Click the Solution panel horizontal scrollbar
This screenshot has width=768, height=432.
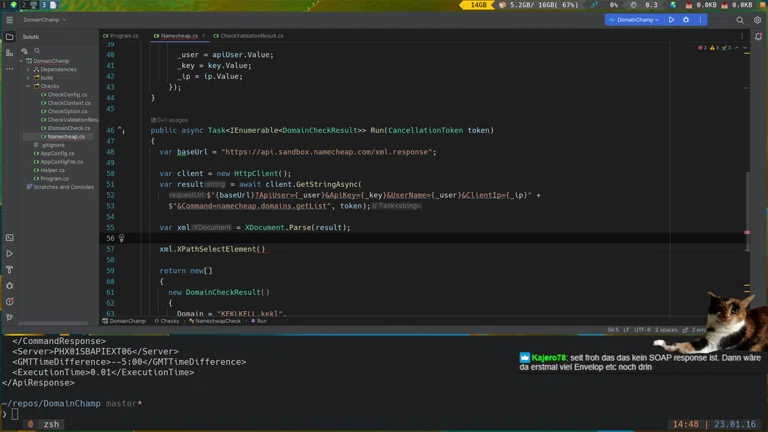click(53, 323)
